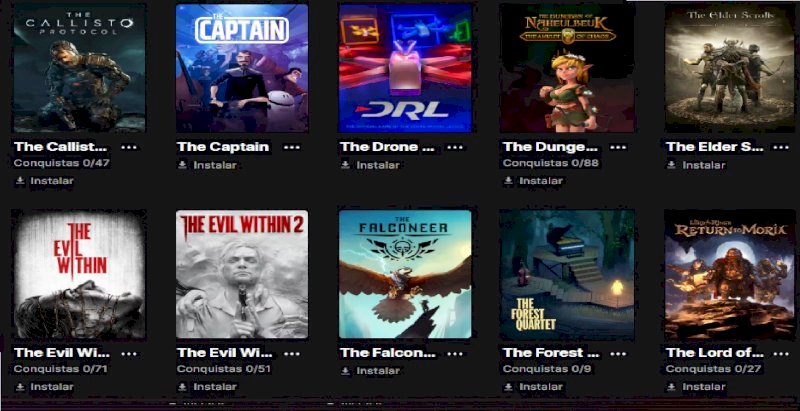The width and height of the screenshot is (800, 411).
Task: Open more options for The Lord of the Rings
Action: (781, 353)
